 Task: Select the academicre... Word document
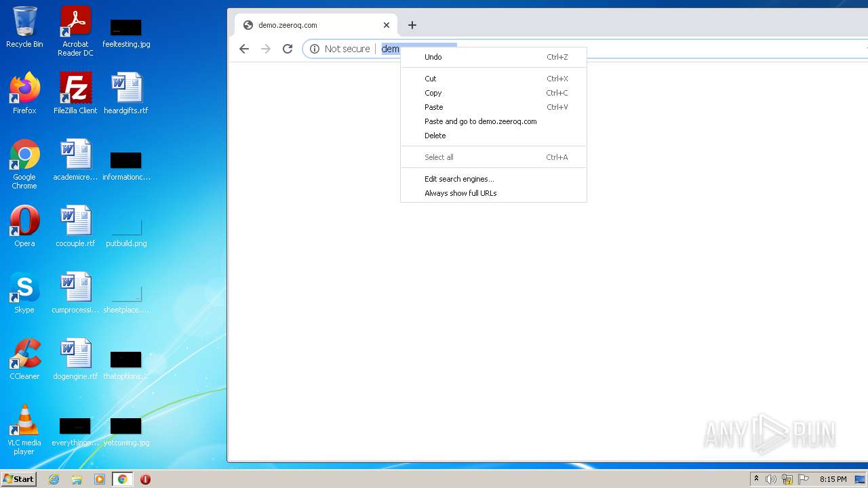pyautogui.click(x=75, y=160)
